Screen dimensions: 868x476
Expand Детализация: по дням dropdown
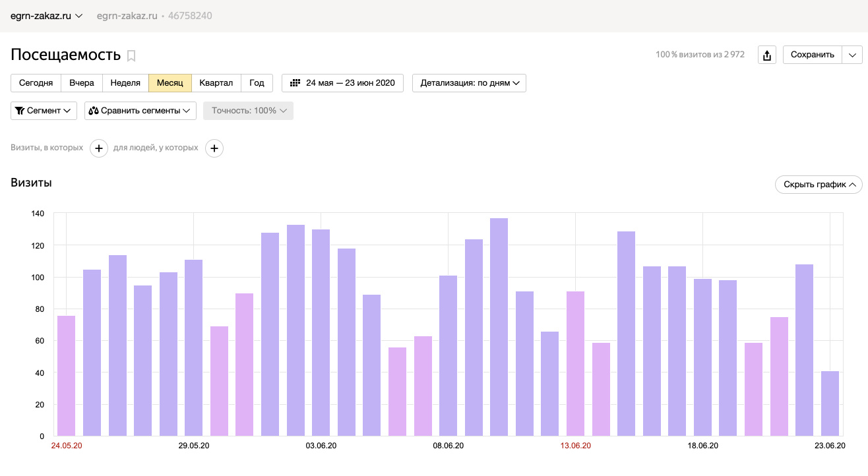point(469,83)
